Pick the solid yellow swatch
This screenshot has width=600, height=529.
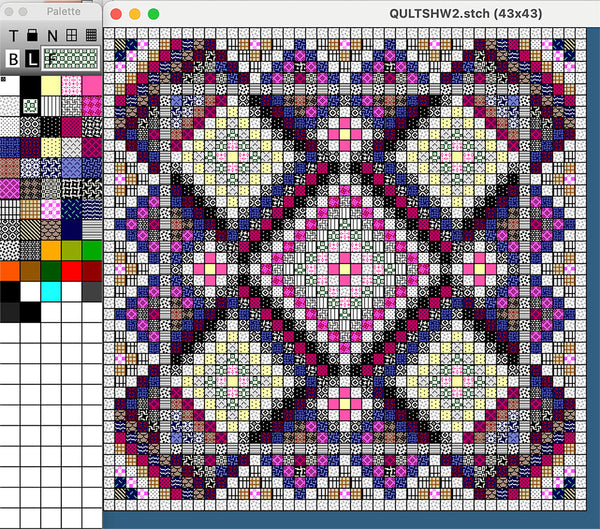click(x=52, y=86)
